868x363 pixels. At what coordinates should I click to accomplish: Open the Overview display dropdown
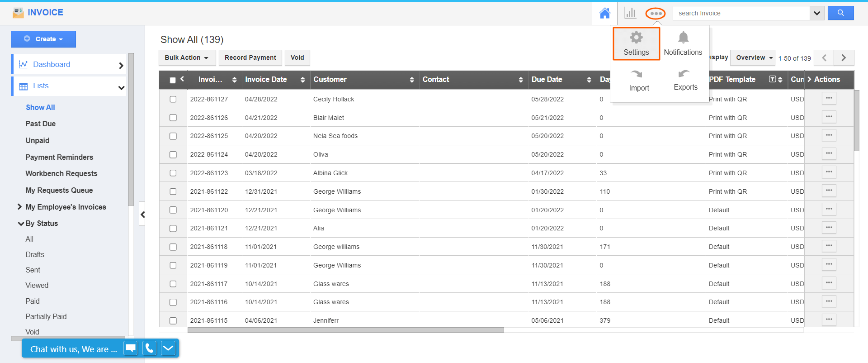click(752, 57)
